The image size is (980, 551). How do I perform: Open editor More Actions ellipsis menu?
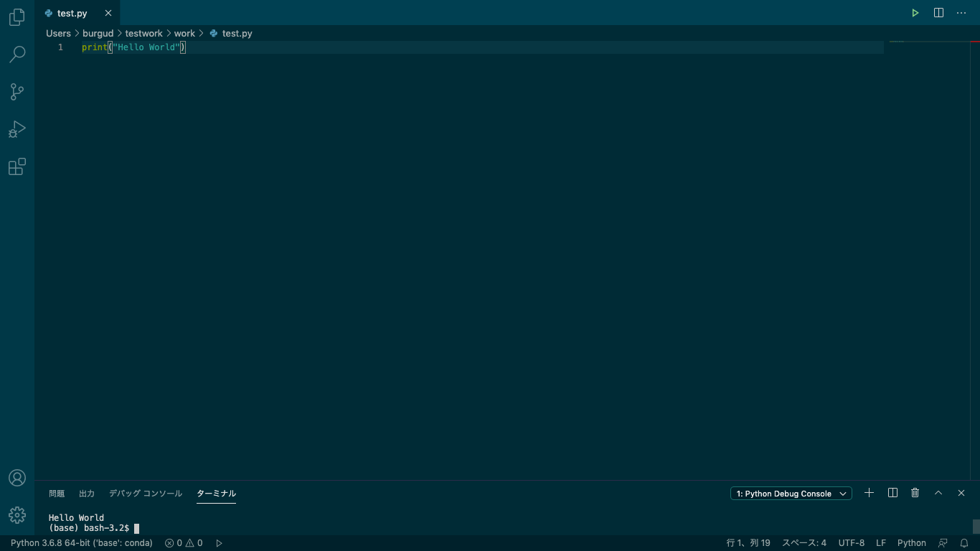(x=961, y=13)
